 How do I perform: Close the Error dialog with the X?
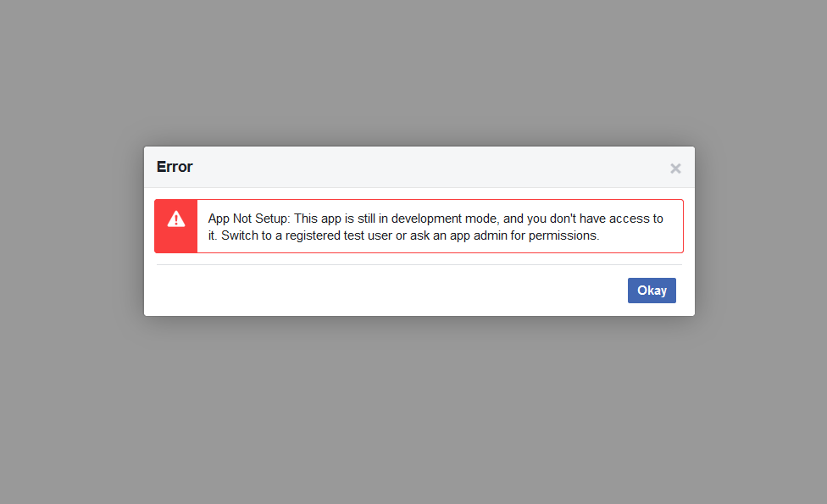[675, 169]
